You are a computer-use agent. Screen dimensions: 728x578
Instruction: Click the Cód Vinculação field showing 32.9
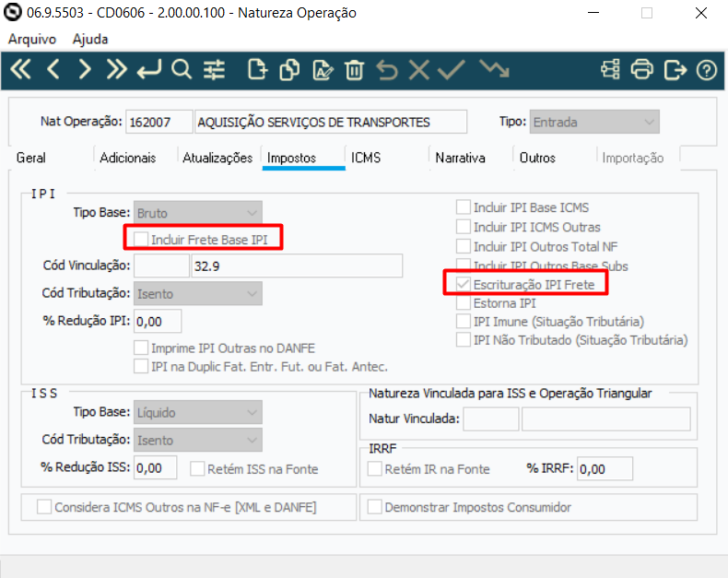[x=297, y=265]
